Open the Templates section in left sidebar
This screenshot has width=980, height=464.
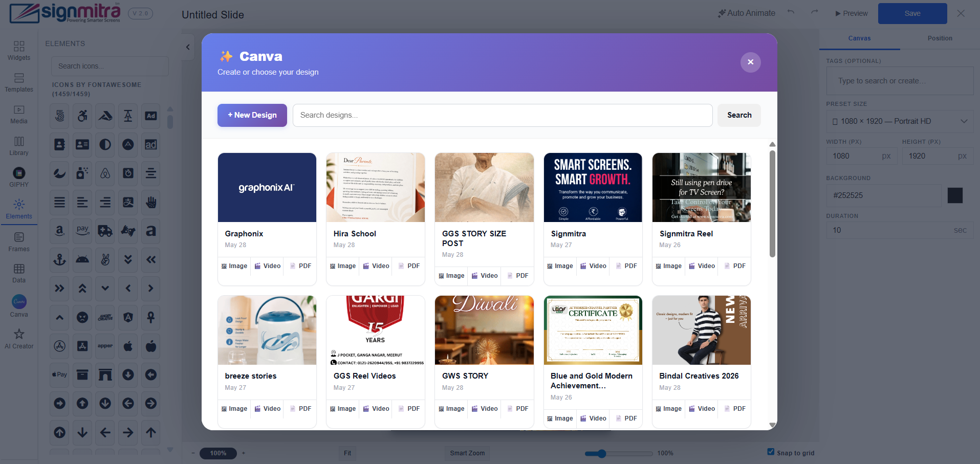(19, 82)
